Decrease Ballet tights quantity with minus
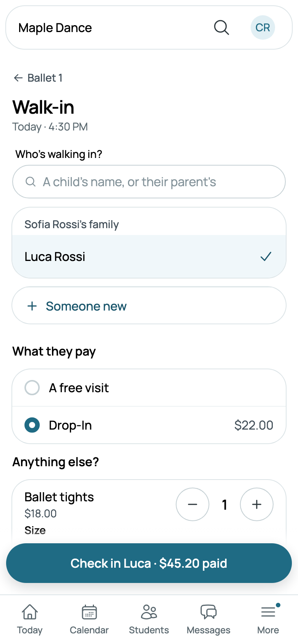 [x=193, y=504]
